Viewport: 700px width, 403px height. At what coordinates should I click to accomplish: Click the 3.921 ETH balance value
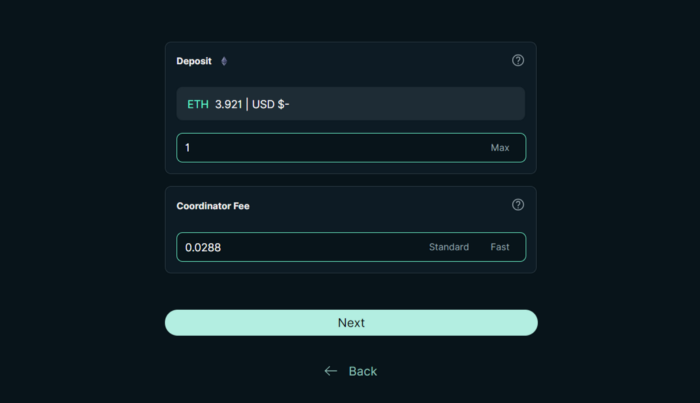click(x=228, y=104)
